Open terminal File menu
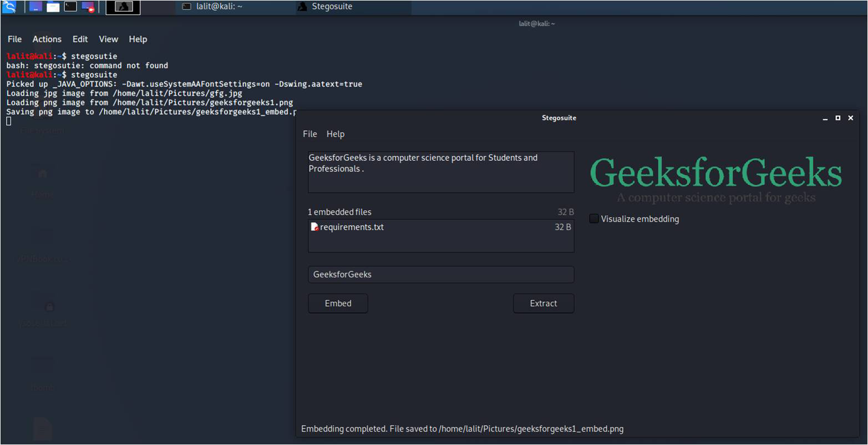This screenshot has height=445, width=868. (14, 39)
